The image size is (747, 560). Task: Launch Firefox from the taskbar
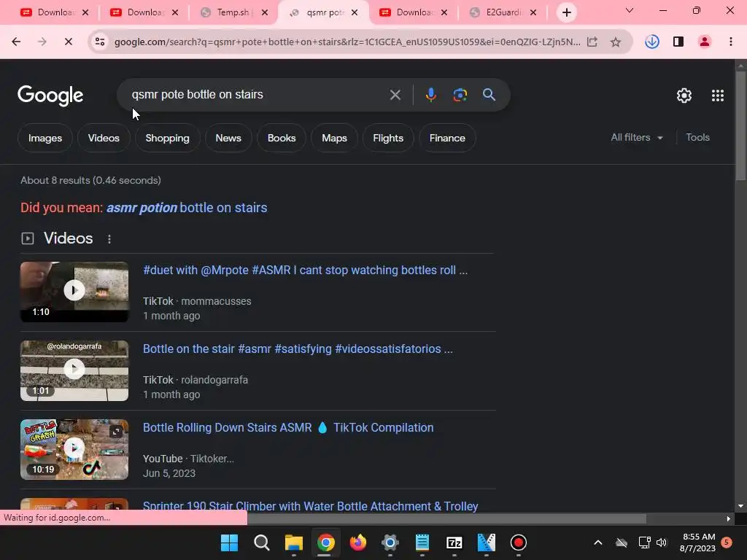pyautogui.click(x=357, y=542)
